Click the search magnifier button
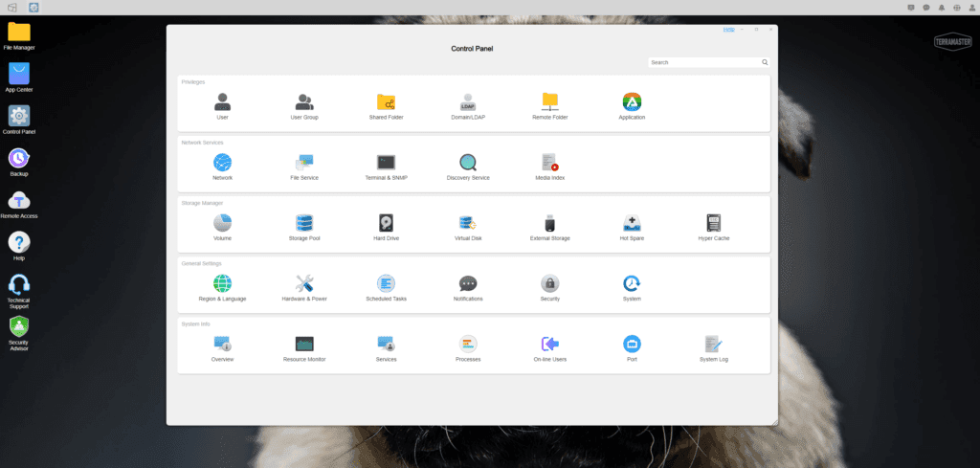Viewport: 980px width, 468px height. [765, 62]
